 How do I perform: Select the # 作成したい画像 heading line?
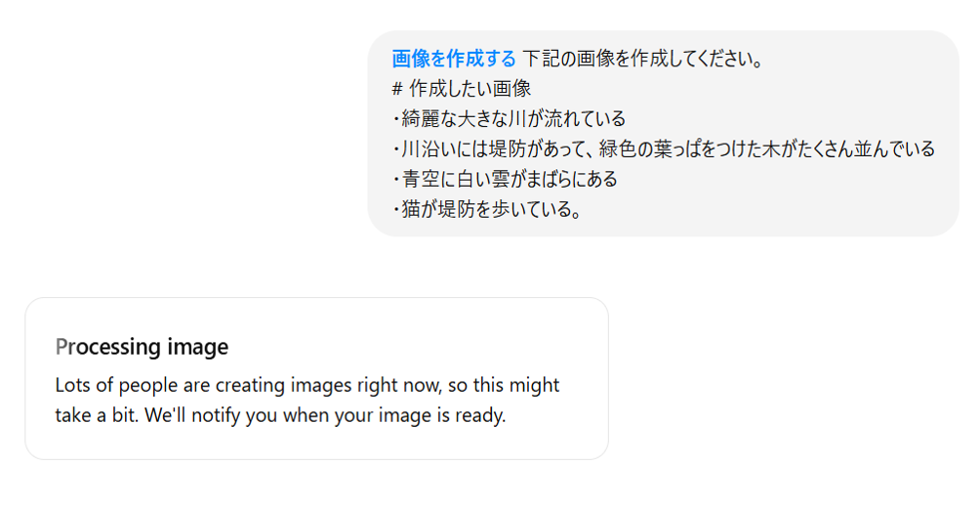coord(462,89)
